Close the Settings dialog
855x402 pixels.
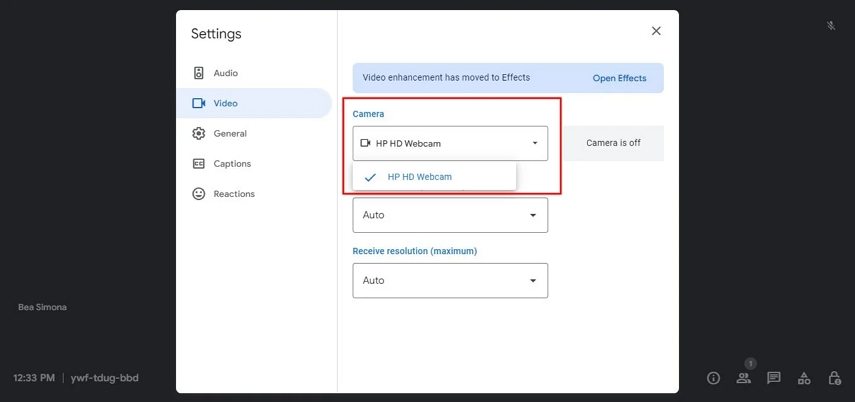pos(656,31)
